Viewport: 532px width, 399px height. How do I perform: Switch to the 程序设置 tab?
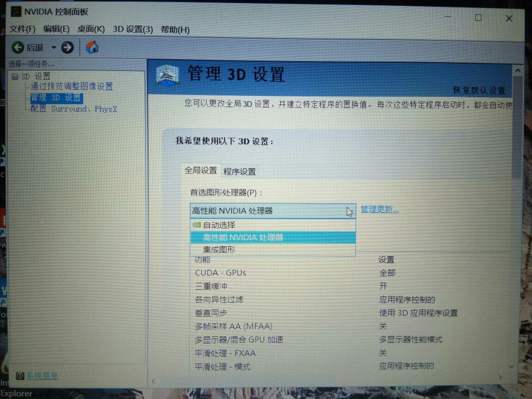(239, 171)
